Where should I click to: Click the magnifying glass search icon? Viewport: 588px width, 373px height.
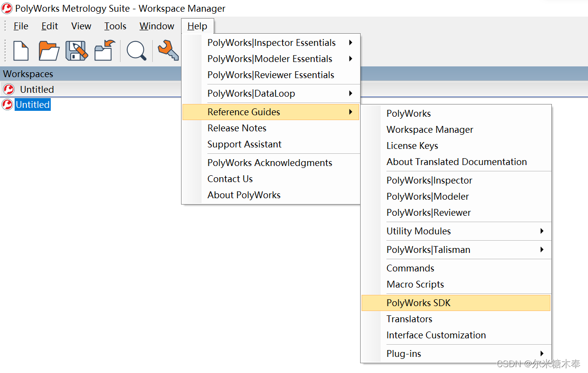137,51
